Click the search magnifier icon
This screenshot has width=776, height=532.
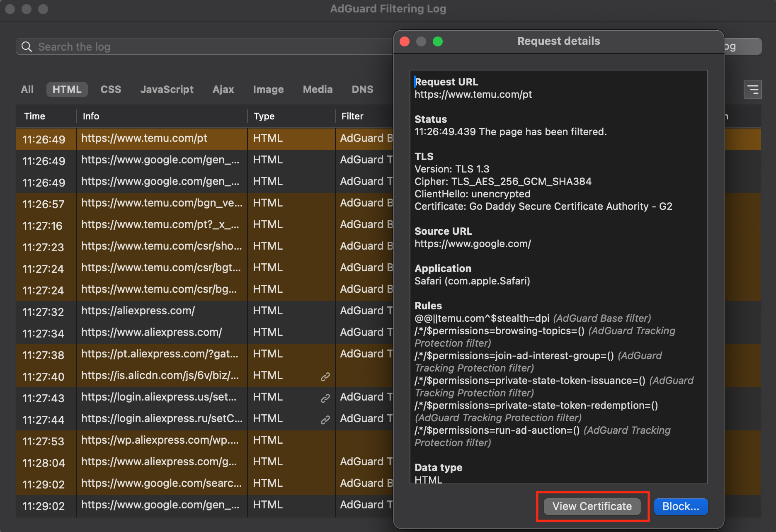(27, 47)
